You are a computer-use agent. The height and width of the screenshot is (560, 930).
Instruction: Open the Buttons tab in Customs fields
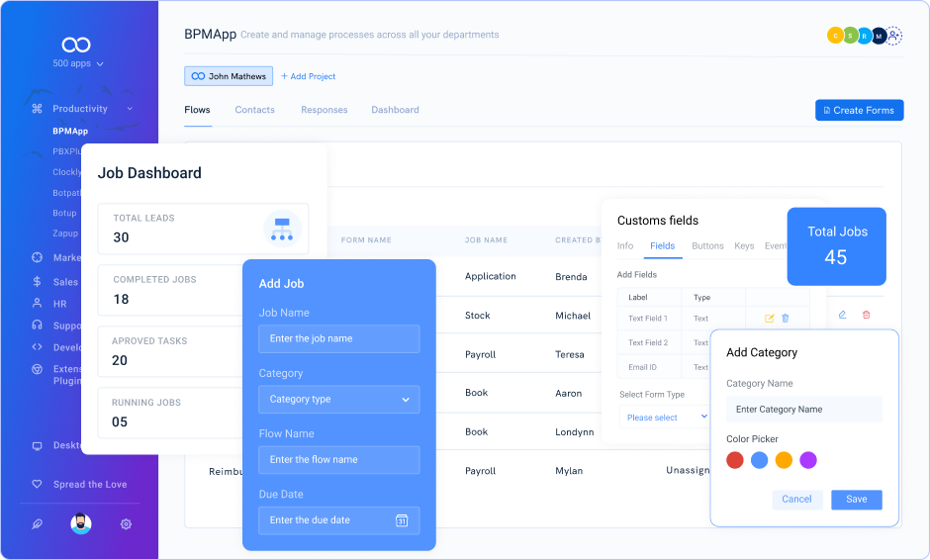pyautogui.click(x=707, y=246)
